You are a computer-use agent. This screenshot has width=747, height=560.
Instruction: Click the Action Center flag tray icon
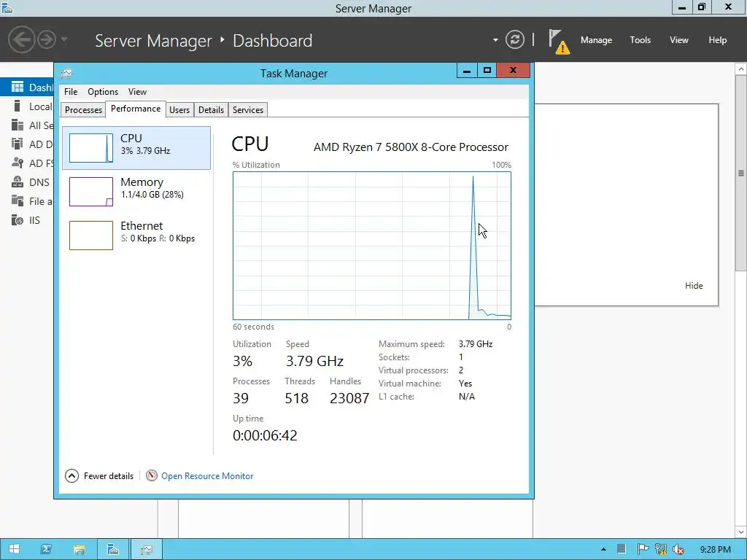[642, 550]
